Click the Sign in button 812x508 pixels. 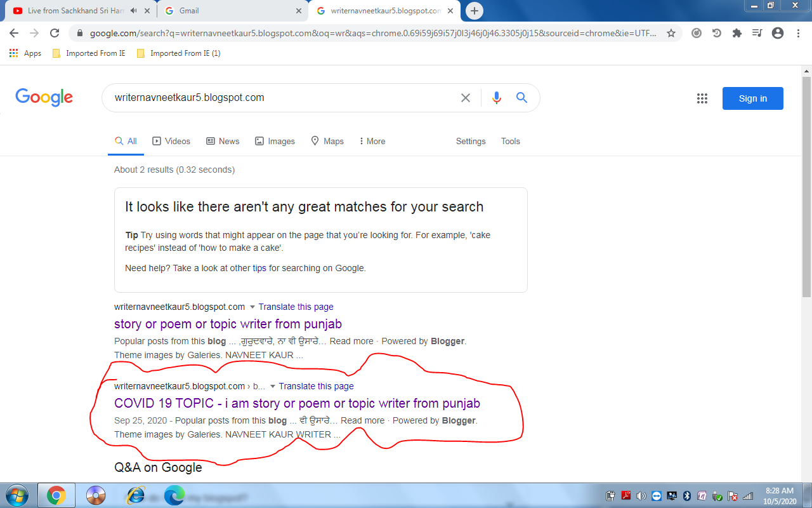point(753,98)
